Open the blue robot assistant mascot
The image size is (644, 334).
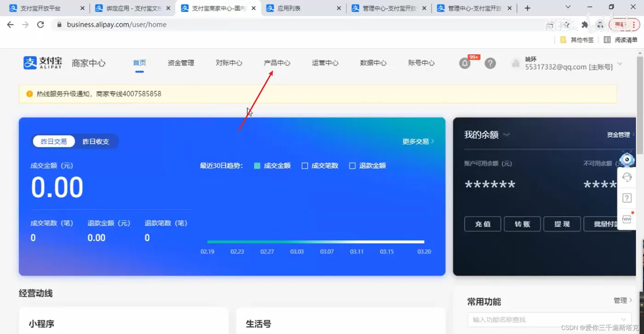coord(627,159)
